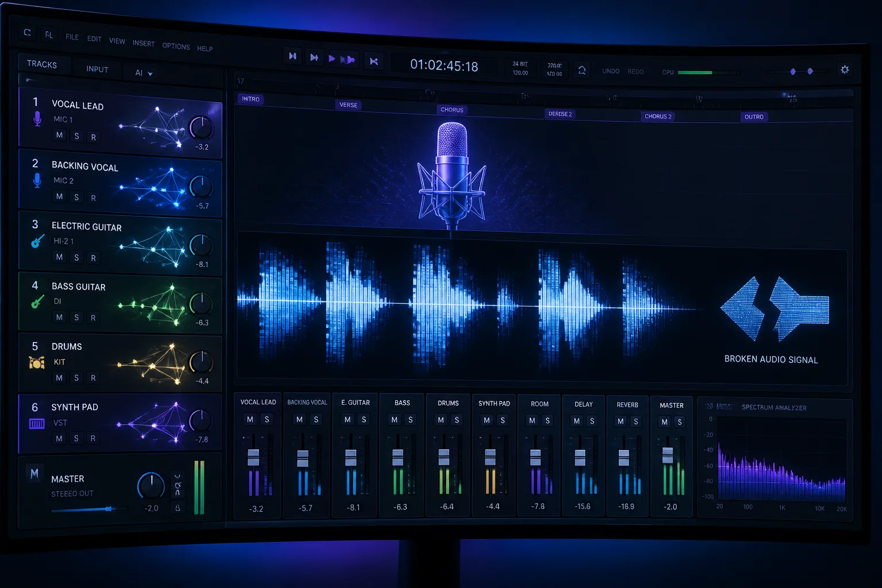This screenshot has height=588, width=882.
Task: Click the fast-forward transport button
Action: pyautogui.click(x=347, y=59)
